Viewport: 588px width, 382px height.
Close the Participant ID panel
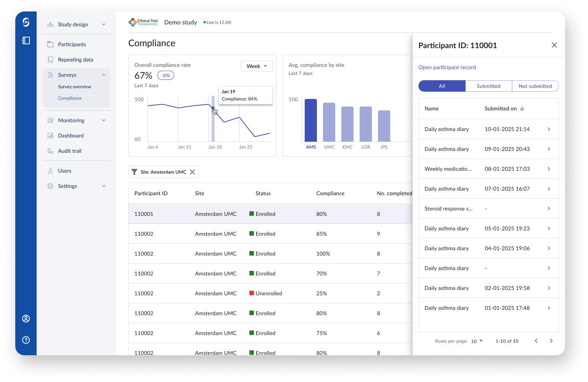tap(554, 45)
